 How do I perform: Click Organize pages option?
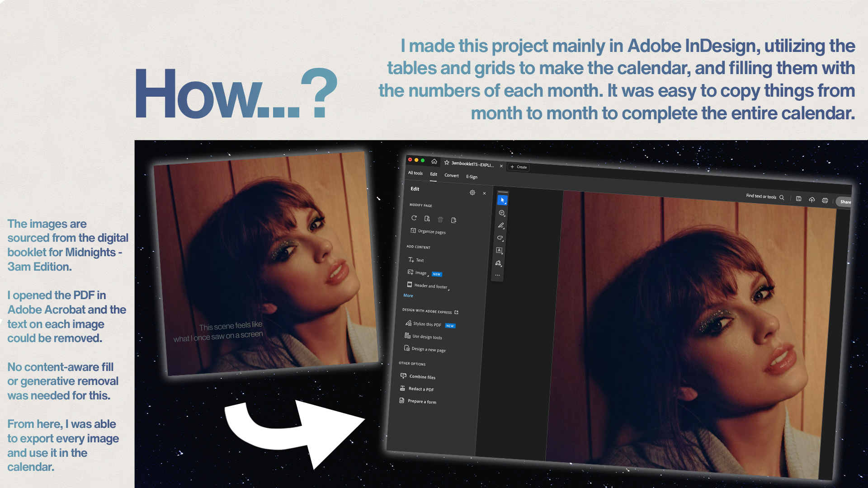(431, 231)
